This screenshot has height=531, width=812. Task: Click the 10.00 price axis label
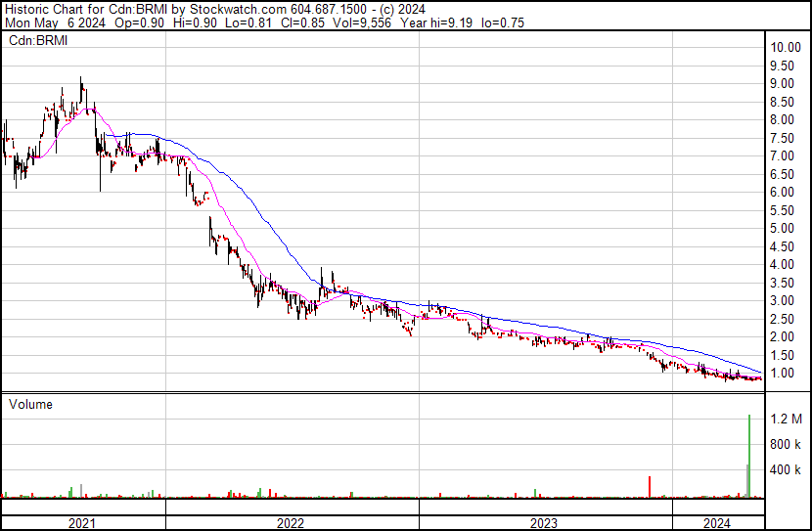coord(786,47)
